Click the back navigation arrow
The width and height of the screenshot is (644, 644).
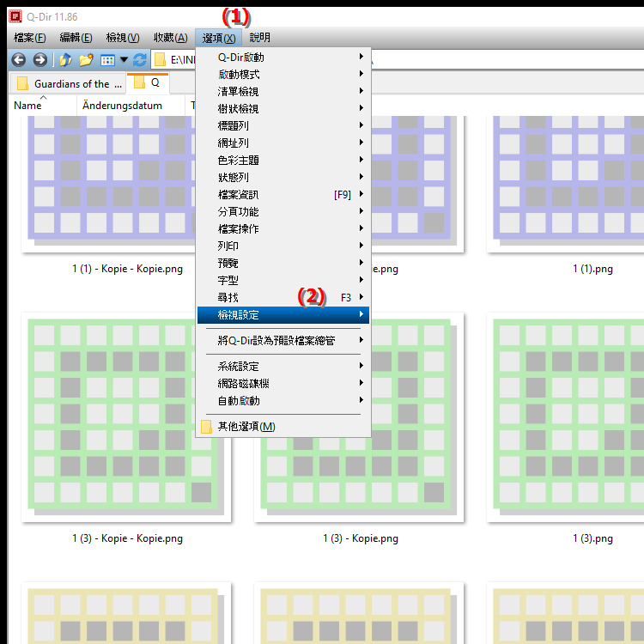[19, 60]
